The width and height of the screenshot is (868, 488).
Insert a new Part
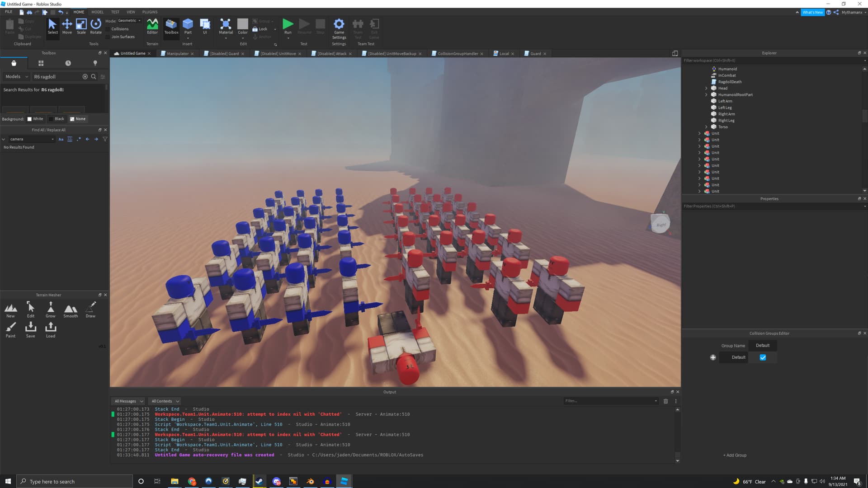coord(188,27)
